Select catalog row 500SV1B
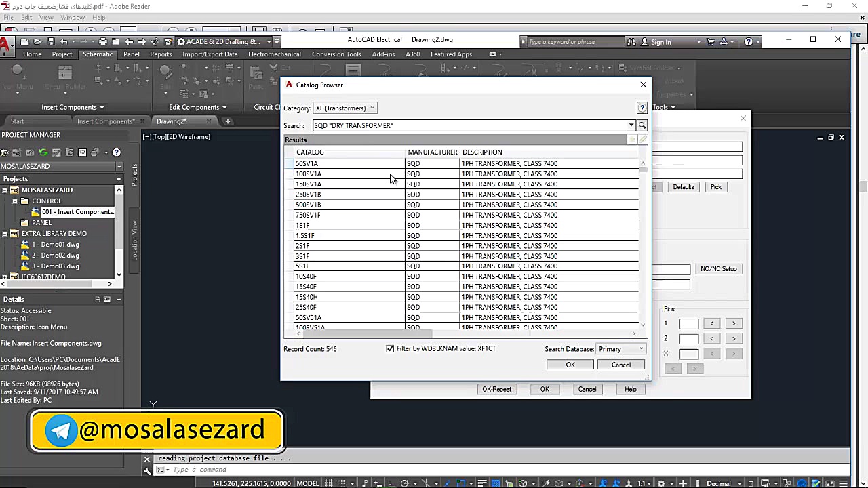868x488 pixels. pos(309,205)
